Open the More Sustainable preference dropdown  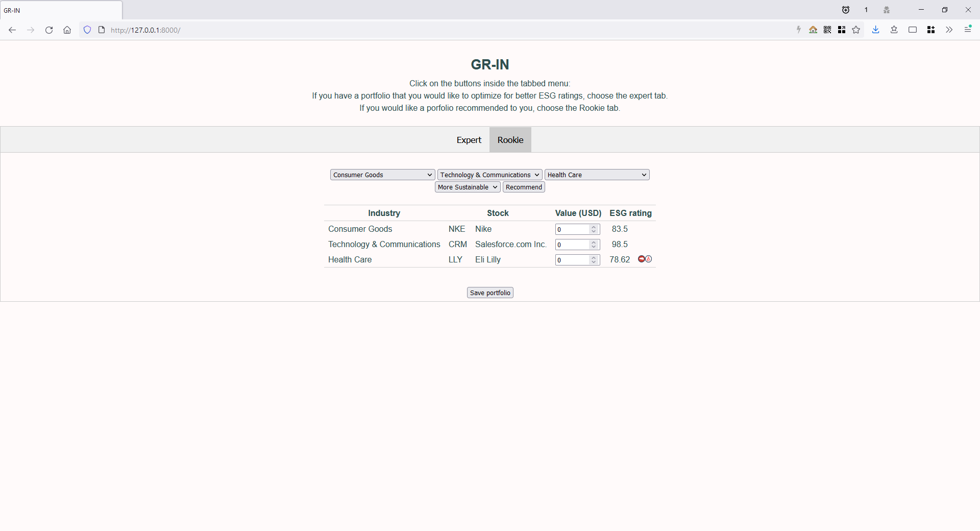click(468, 187)
